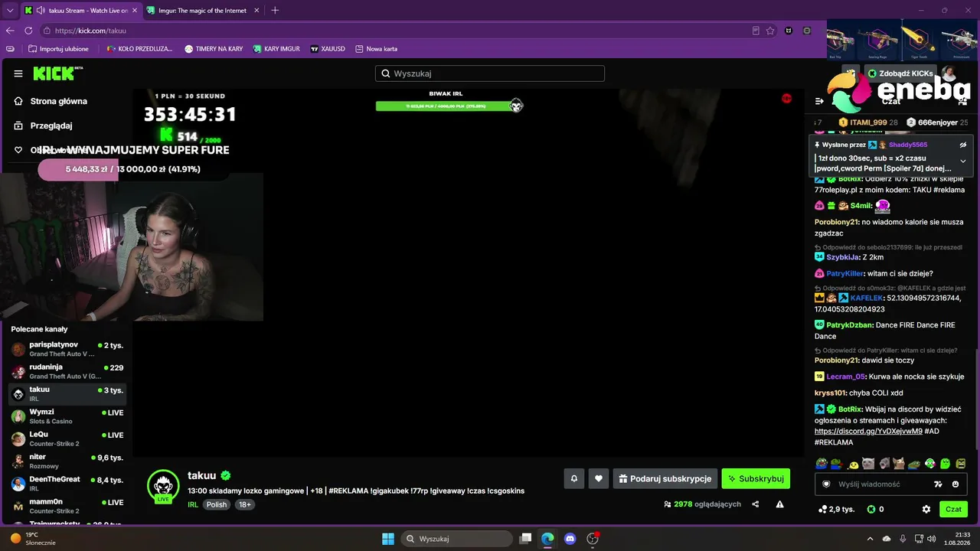
Task: Hide the pinned chat message
Action: (x=962, y=145)
